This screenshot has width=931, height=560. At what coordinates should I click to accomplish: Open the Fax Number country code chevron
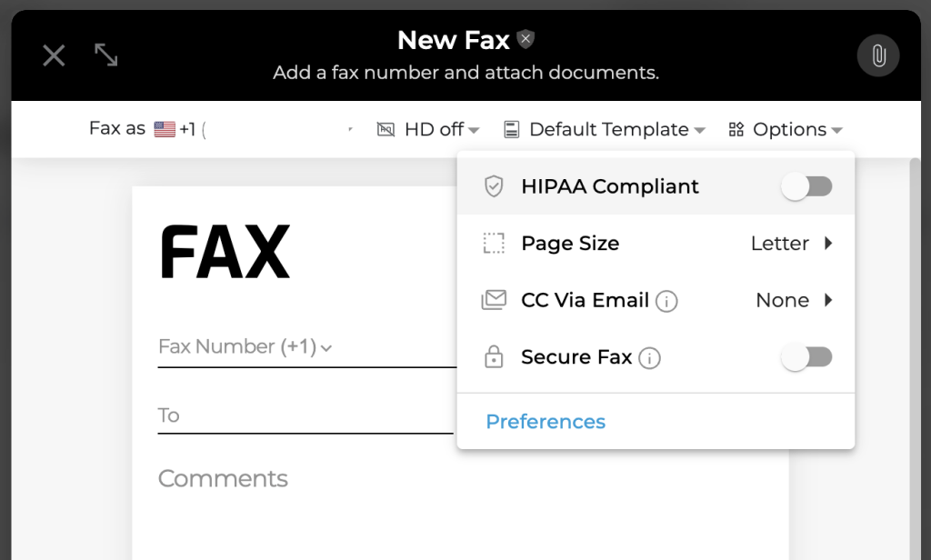point(326,348)
